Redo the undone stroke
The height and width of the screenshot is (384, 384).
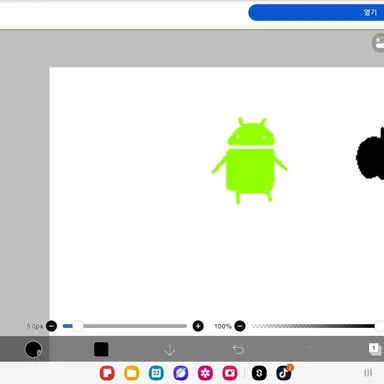pos(307,350)
